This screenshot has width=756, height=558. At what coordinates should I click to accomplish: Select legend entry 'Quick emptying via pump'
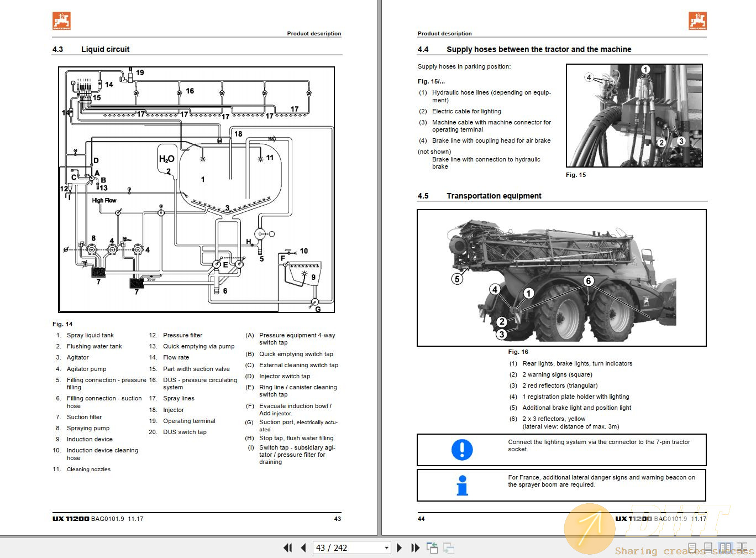199,346
